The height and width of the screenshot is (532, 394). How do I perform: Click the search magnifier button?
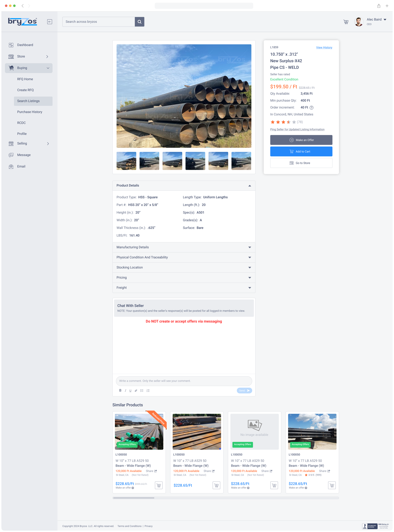(x=140, y=22)
